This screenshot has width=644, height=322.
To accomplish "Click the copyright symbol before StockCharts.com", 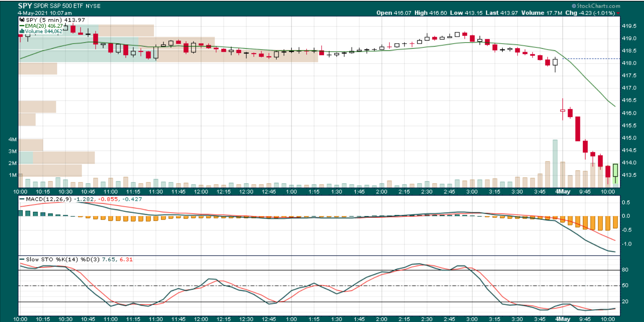I will tap(573, 6).
